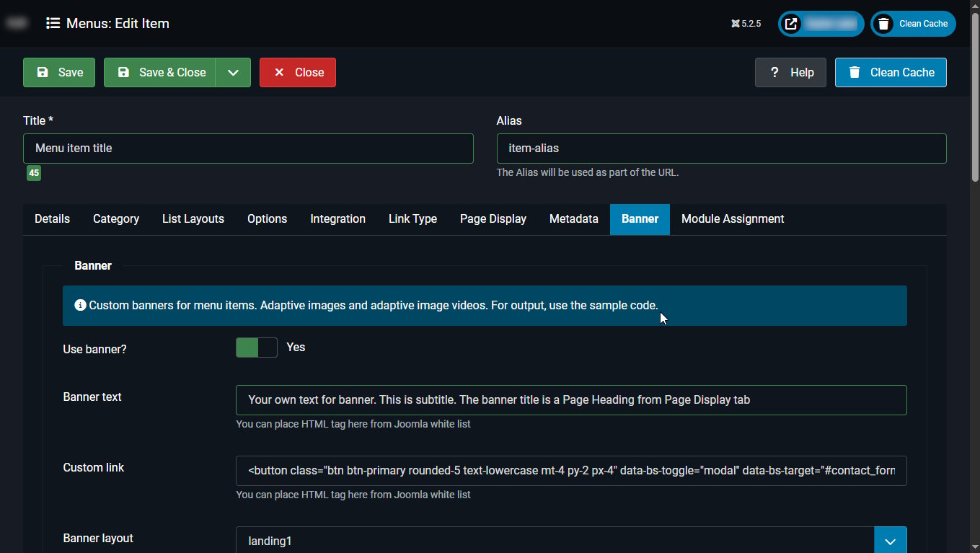Click the Title input field
This screenshot has width=980, height=553.
[x=248, y=149]
